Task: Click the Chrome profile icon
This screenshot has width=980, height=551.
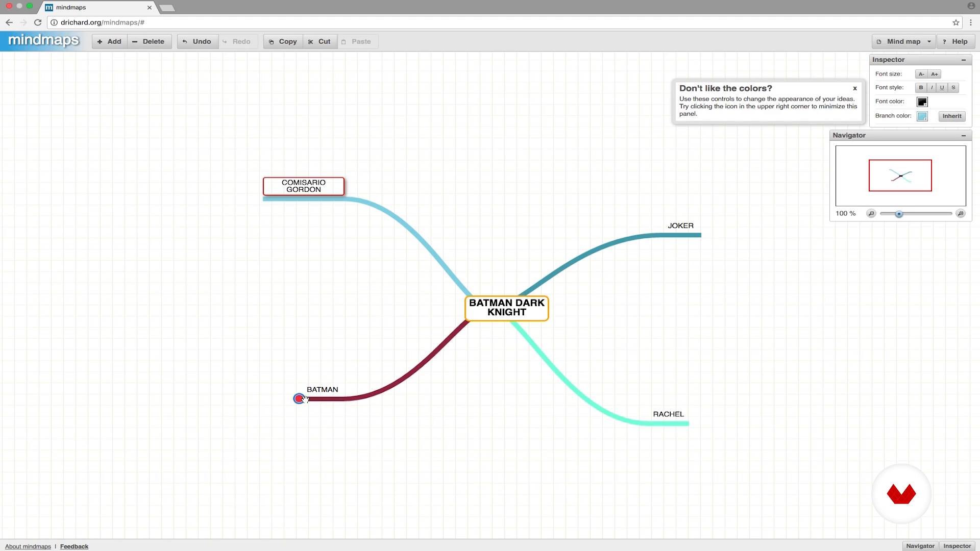Action: [x=971, y=6]
